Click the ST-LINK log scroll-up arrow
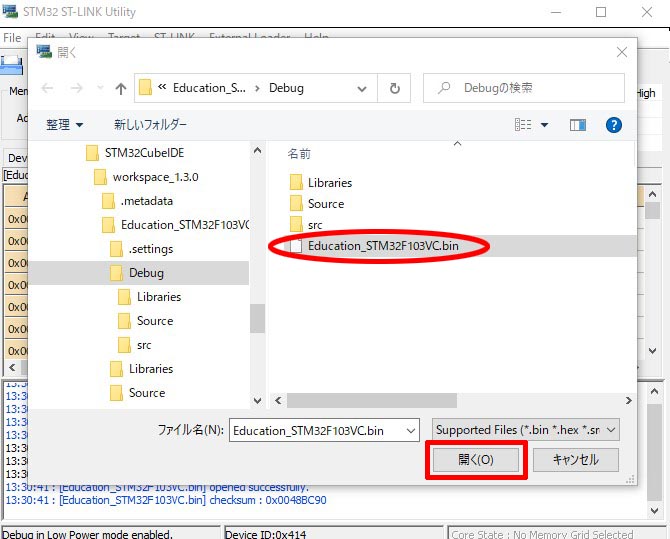670x539 pixels. point(654,391)
